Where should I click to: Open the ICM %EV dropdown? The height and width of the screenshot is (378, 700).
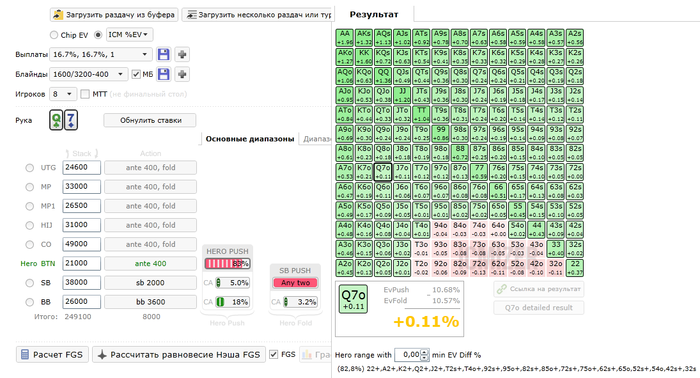pyautogui.click(x=129, y=34)
